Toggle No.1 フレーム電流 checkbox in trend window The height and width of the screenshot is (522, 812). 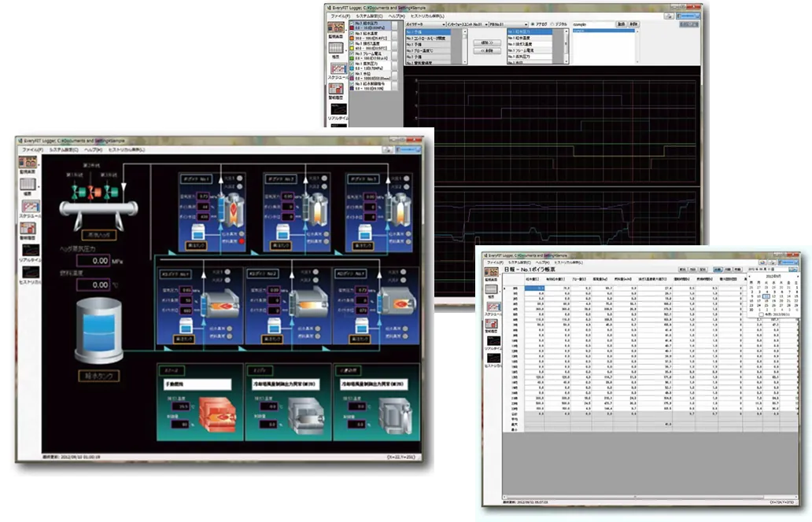point(352,53)
